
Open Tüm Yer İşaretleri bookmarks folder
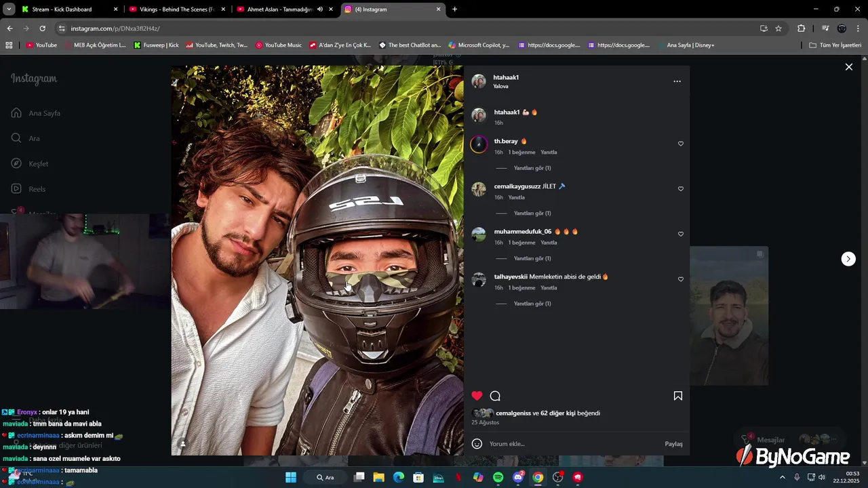835,45
